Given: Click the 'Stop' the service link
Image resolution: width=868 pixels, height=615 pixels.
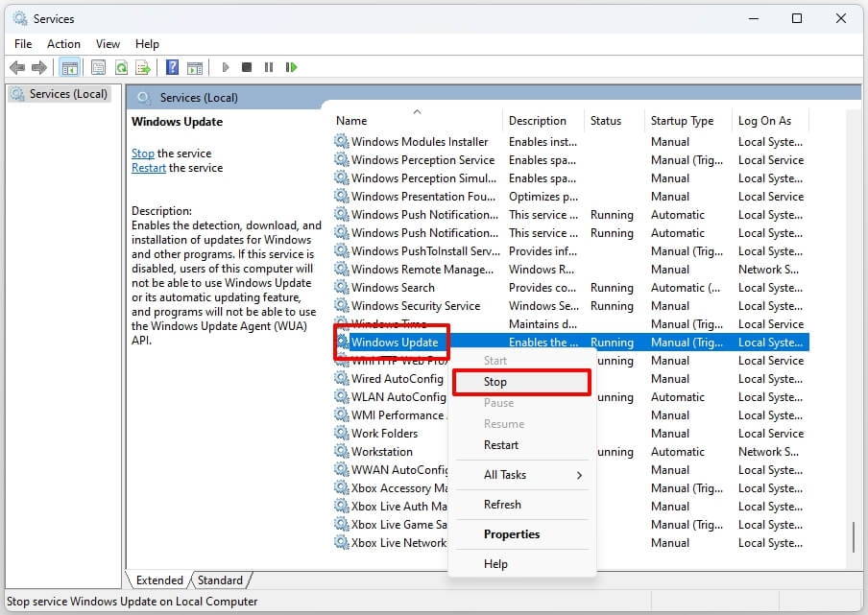Looking at the screenshot, I should point(143,154).
